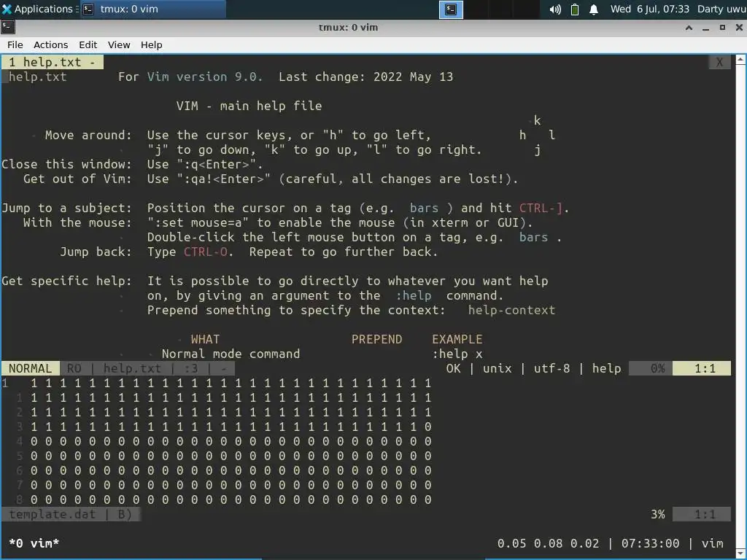The image size is (747, 560).
Task: Select the 1 help.txt vim tab
Action: click(x=53, y=62)
